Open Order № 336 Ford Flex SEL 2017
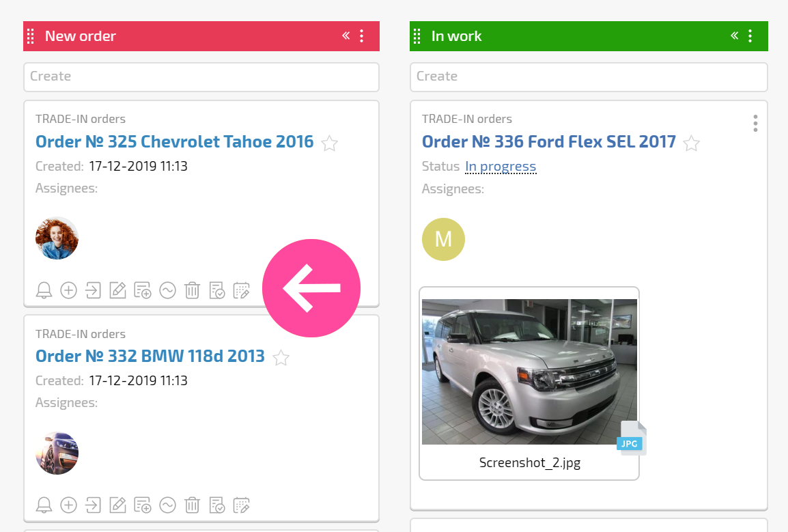 (x=549, y=142)
